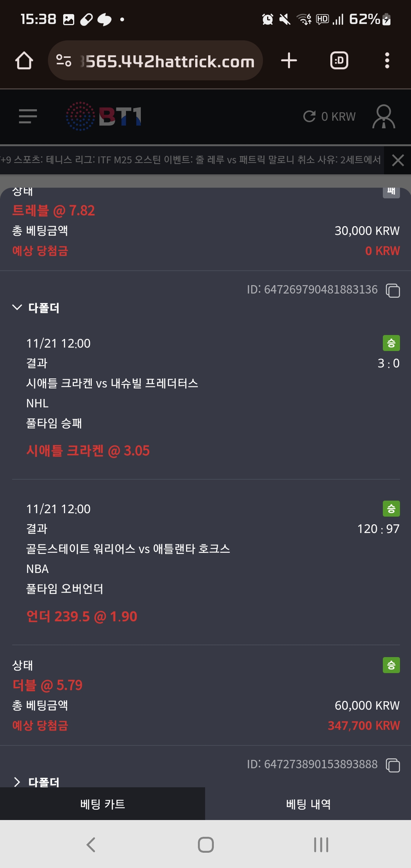411x868 pixels.
Task: Tap the 언더 239.5 @ 1.90 selection
Action: [x=82, y=616]
